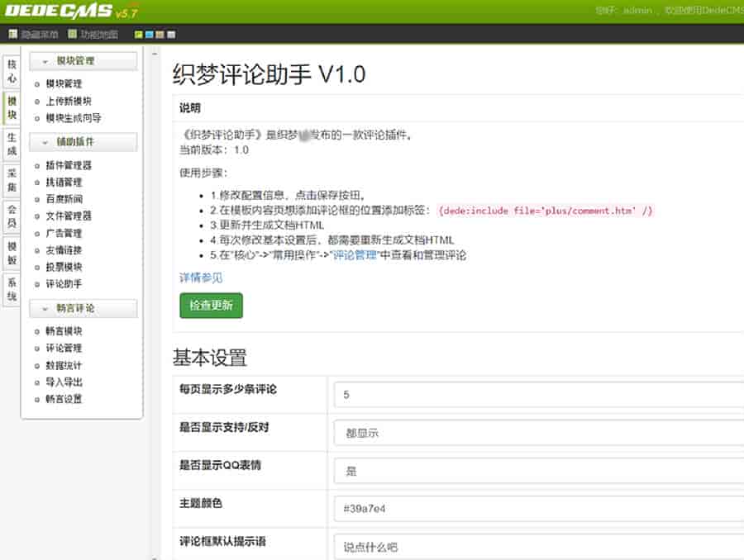Follow the 评论管理 link in step five

[x=354, y=255]
